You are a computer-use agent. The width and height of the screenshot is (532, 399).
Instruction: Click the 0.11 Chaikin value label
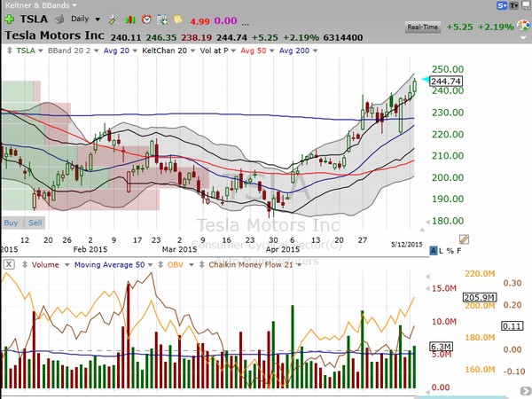coord(512,326)
